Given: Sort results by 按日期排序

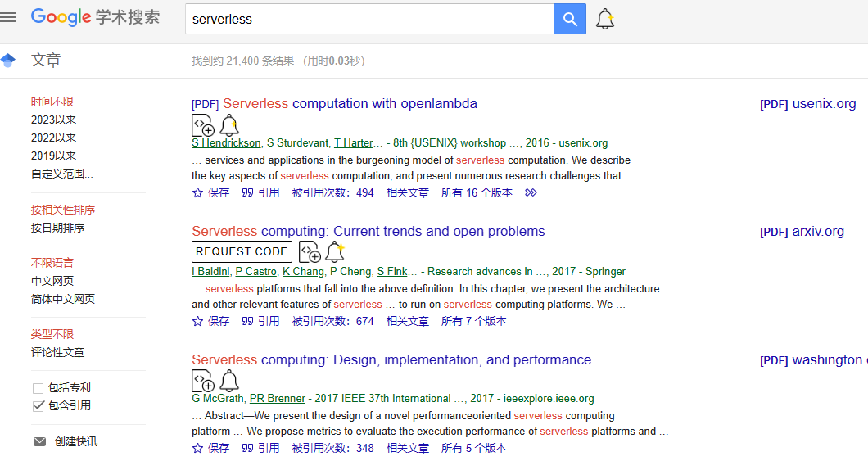Looking at the screenshot, I should (57, 228).
